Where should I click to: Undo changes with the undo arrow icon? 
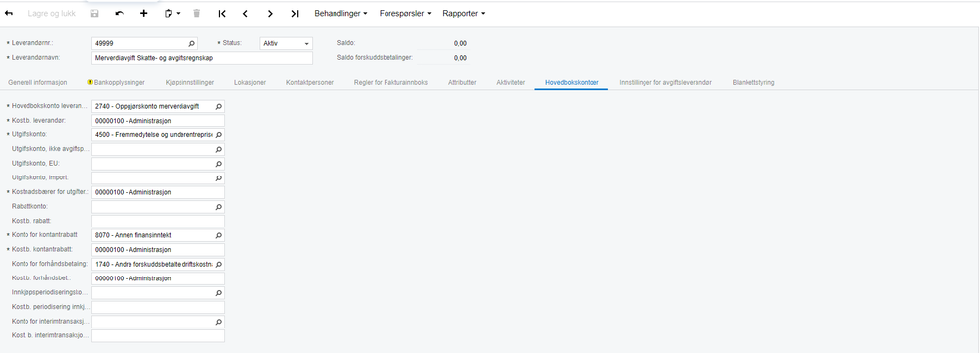(x=120, y=13)
